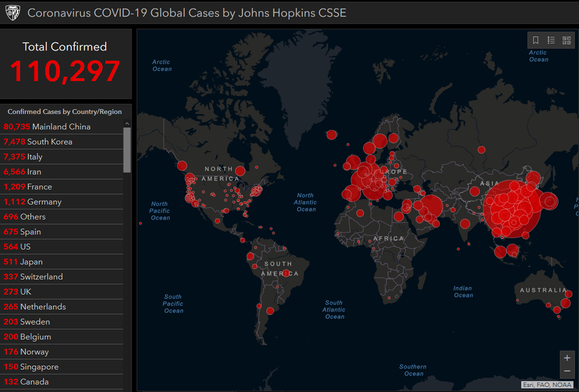Select Mainland China in the country list
This screenshot has width=579, height=392.
point(62,127)
